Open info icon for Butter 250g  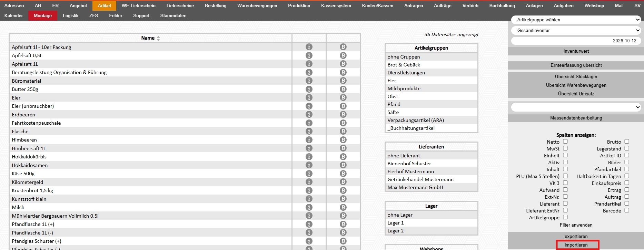(x=309, y=89)
